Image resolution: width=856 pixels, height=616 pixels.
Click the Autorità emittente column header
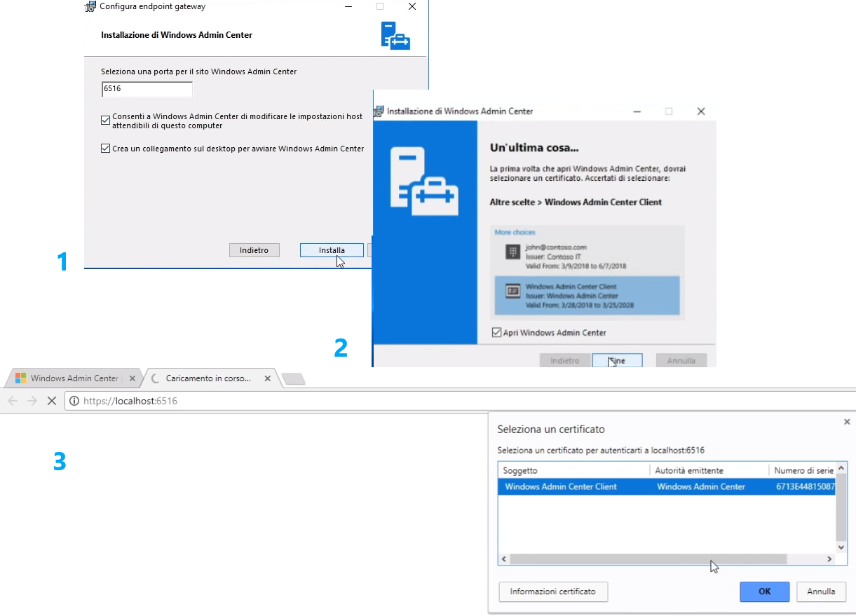click(x=709, y=470)
